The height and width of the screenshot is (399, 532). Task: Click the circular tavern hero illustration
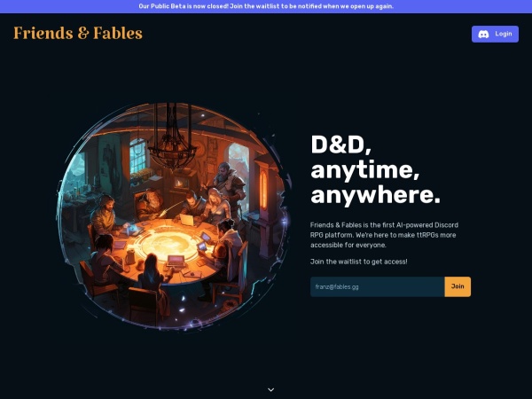[x=175, y=213]
